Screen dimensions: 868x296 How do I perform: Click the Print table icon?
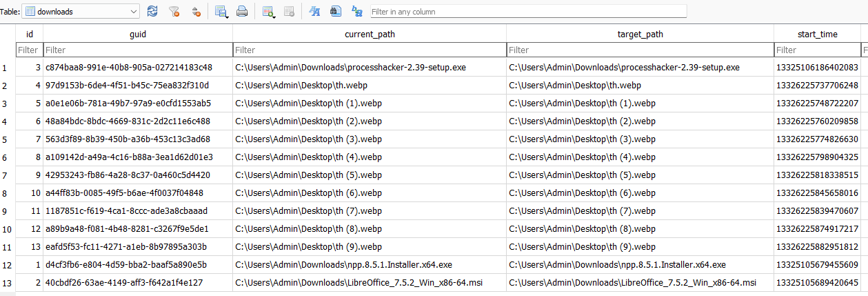click(242, 11)
